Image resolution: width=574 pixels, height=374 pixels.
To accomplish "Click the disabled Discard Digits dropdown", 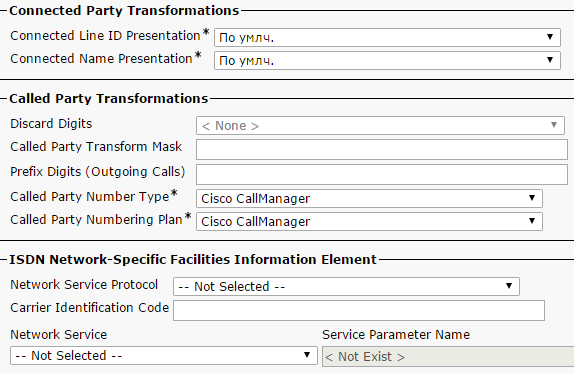I will click(x=380, y=126).
